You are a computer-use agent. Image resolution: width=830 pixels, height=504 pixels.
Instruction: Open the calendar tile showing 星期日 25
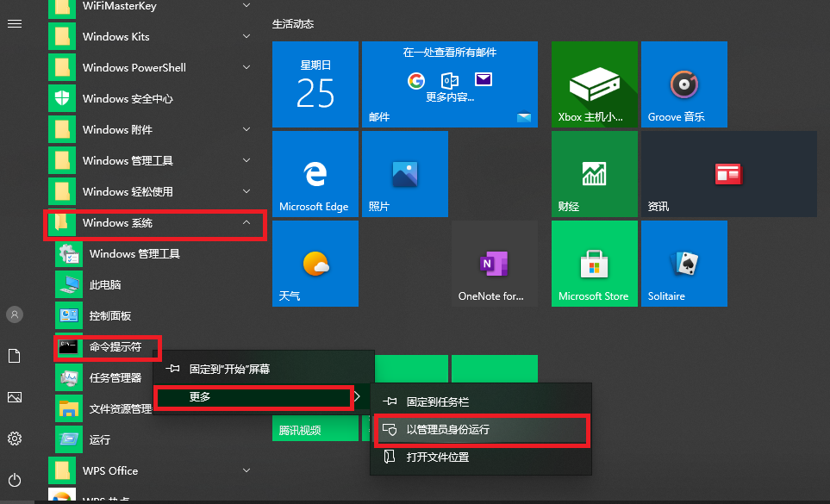(315, 84)
